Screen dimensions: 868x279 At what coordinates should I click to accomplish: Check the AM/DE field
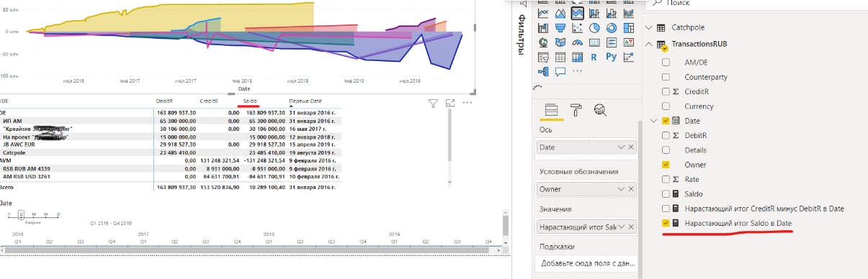coord(666,63)
